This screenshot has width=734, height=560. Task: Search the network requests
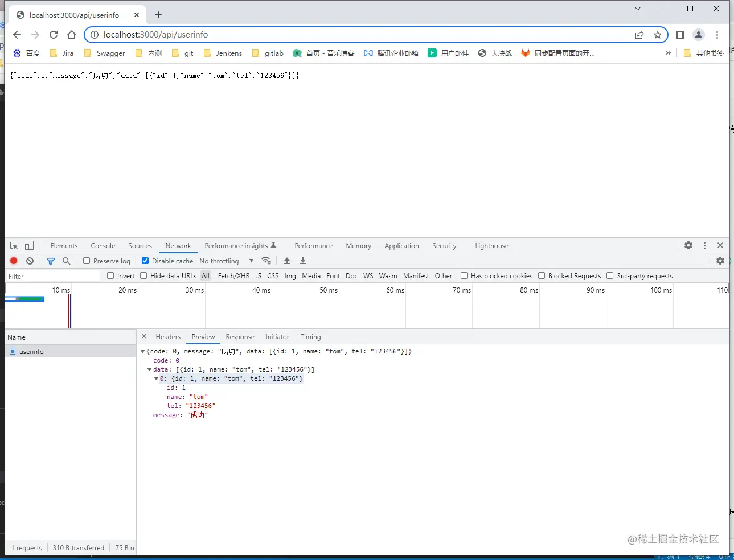pyautogui.click(x=66, y=261)
